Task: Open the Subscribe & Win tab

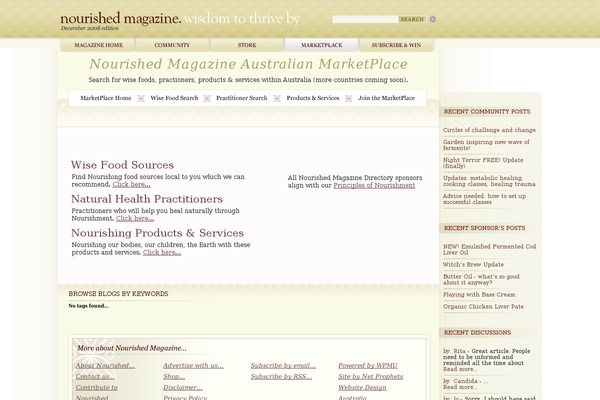Action: 396,45
